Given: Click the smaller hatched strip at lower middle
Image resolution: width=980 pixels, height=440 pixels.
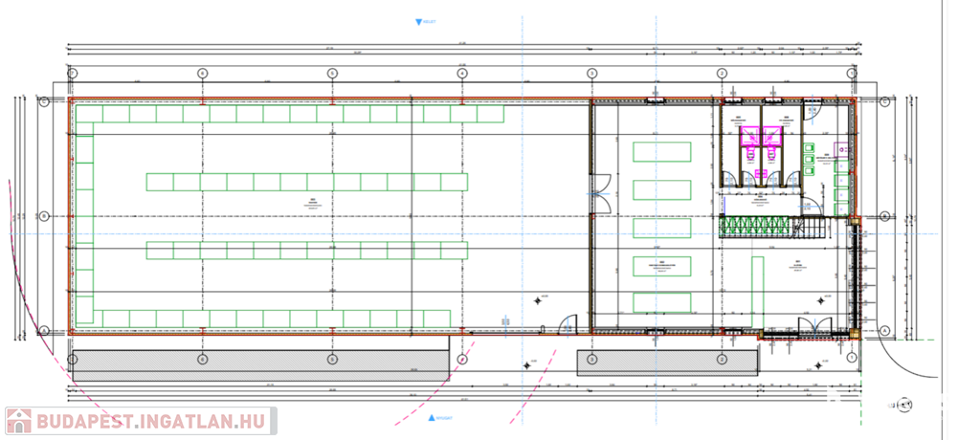Looking at the screenshot, I should click(666, 361).
